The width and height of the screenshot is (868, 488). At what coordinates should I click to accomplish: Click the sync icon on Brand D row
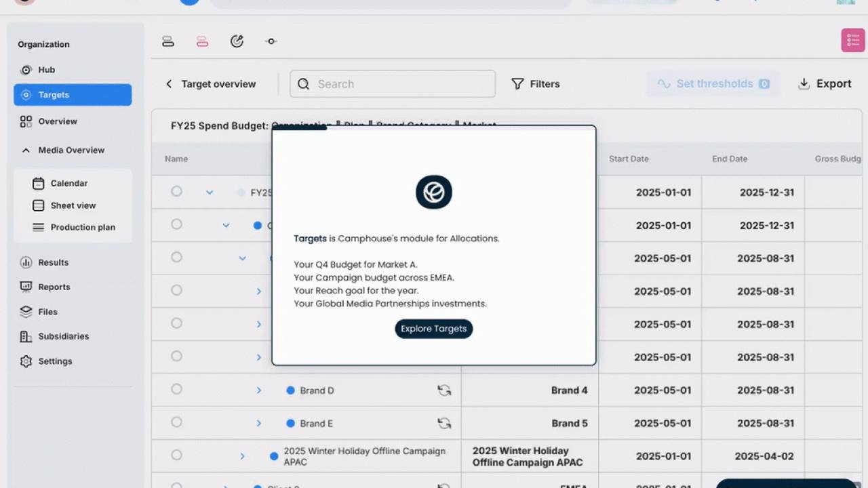444,390
